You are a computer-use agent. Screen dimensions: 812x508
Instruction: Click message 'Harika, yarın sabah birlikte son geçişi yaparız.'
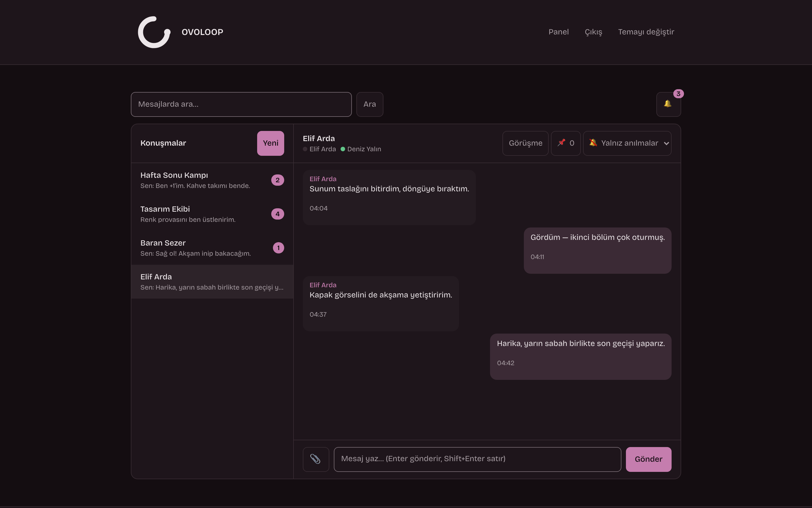[581, 344]
